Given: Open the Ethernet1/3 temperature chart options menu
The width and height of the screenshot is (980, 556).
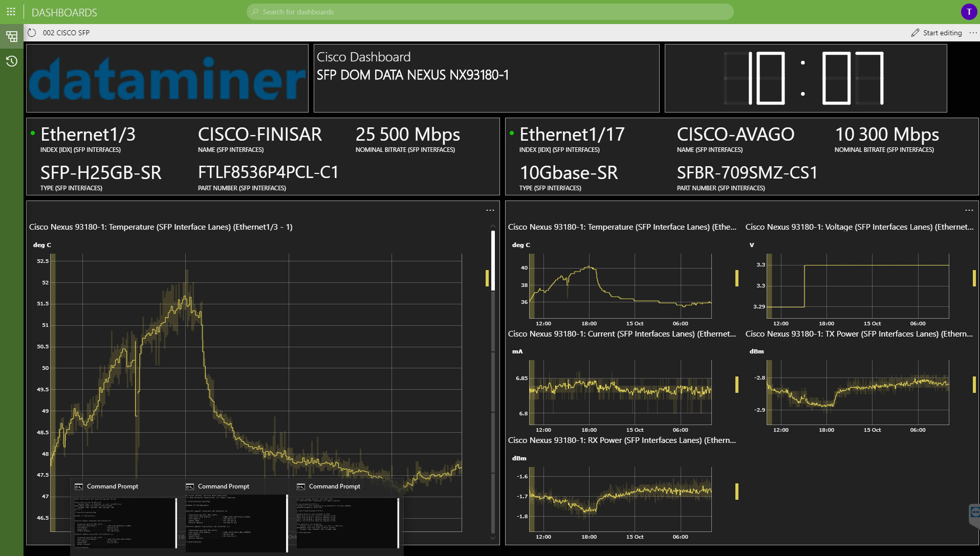Looking at the screenshot, I should tap(490, 210).
